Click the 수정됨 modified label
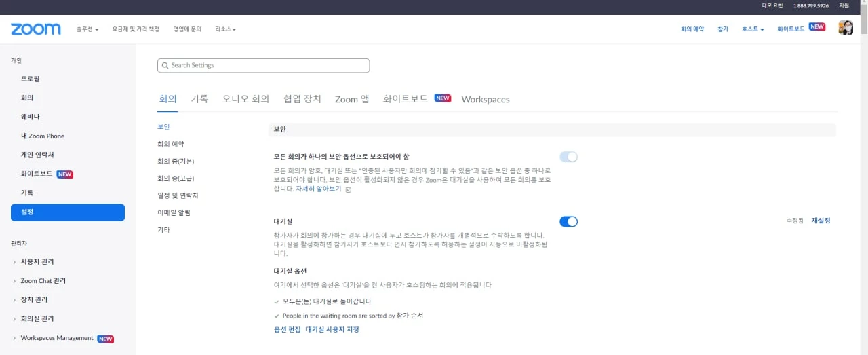 795,221
